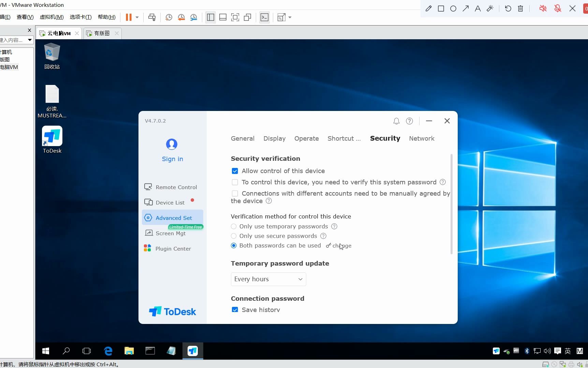Open Plugin Center in ToDesk sidebar
Image resolution: width=588 pixels, height=368 pixels.
pyautogui.click(x=173, y=249)
